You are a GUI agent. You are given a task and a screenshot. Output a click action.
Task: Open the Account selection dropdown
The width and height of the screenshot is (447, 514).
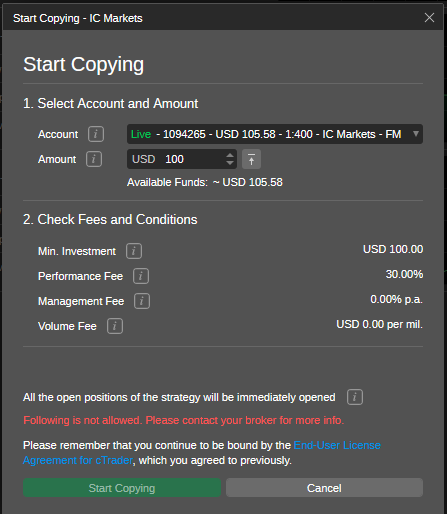pos(275,134)
